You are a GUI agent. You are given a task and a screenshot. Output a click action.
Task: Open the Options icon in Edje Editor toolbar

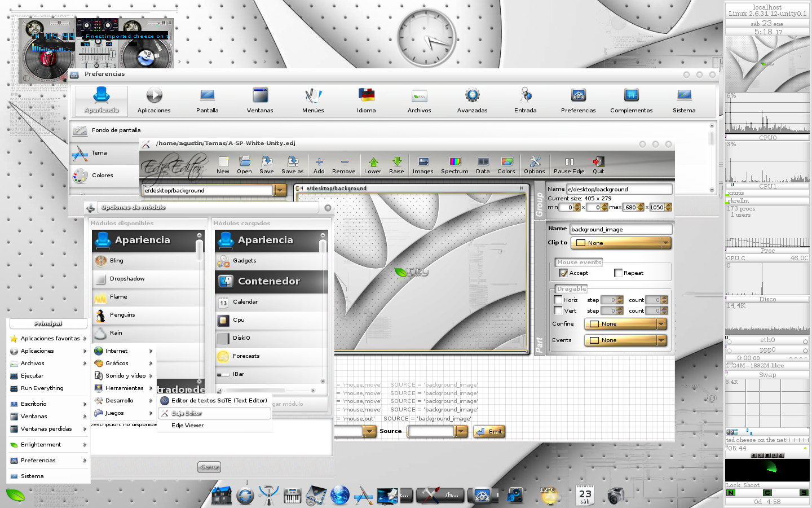[x=534, y=165]
